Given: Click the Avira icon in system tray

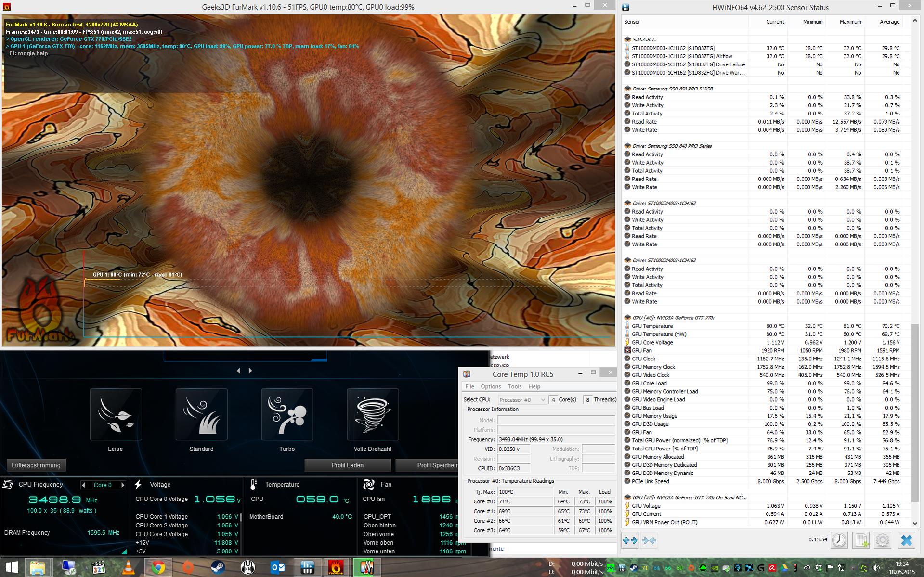Looking at the screenshot, I should click(772, 568).
